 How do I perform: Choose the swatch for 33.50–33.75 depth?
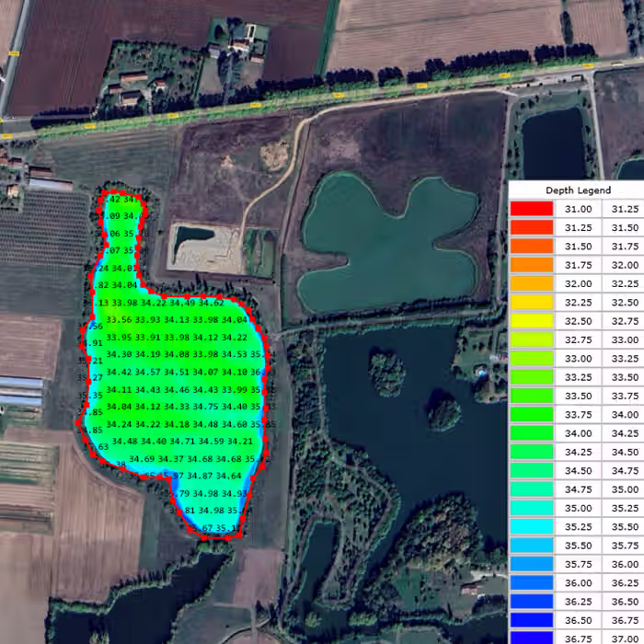click(x=532, y=396)
